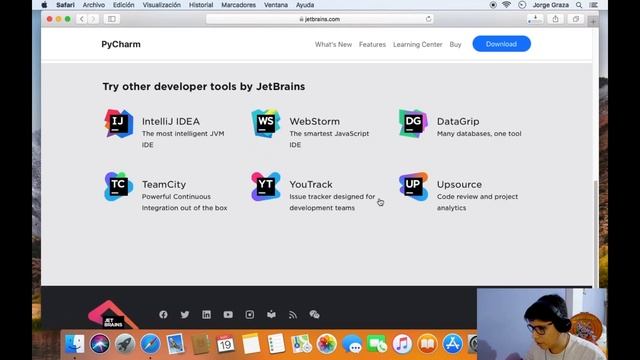640x360 pixels.
Task: Click the blue Download button
Action: (x=501, y=44)
